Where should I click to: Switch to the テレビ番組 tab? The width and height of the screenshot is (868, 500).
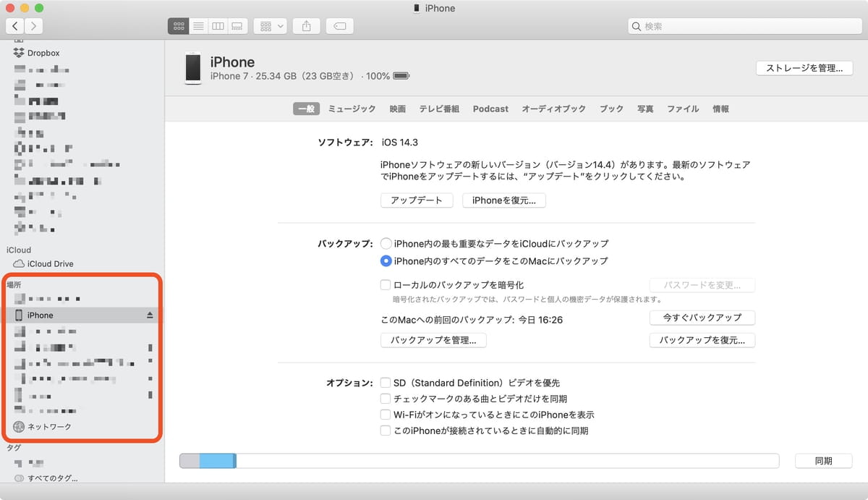pyautogui.click(x=439, y=109)
